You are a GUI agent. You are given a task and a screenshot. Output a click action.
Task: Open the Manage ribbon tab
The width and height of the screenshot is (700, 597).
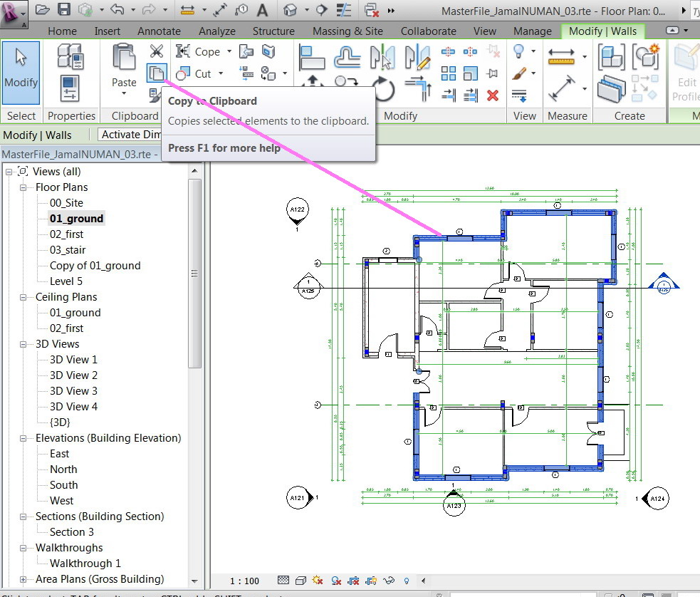coord(533,31)
